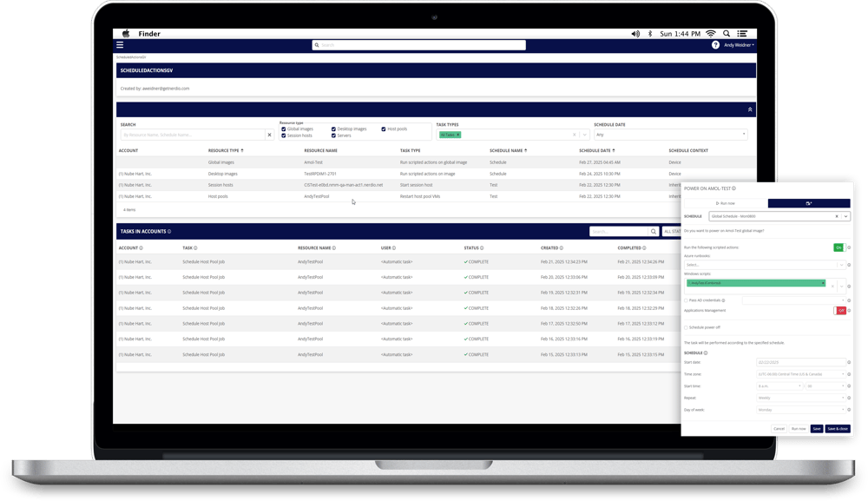This screenshot has width=868, height=501.
Task: Click the Bluetooth icon in the menu bar
Action: [x=650, y=33]
